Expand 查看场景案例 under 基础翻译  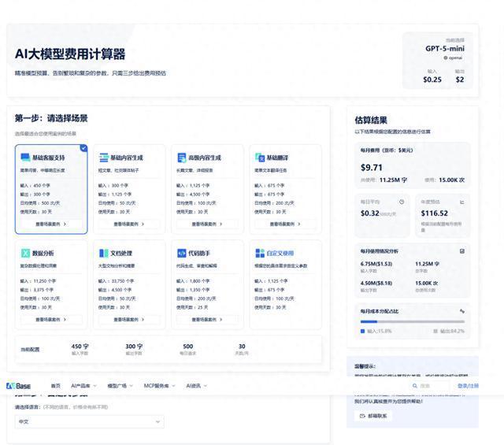coord(285,224)
